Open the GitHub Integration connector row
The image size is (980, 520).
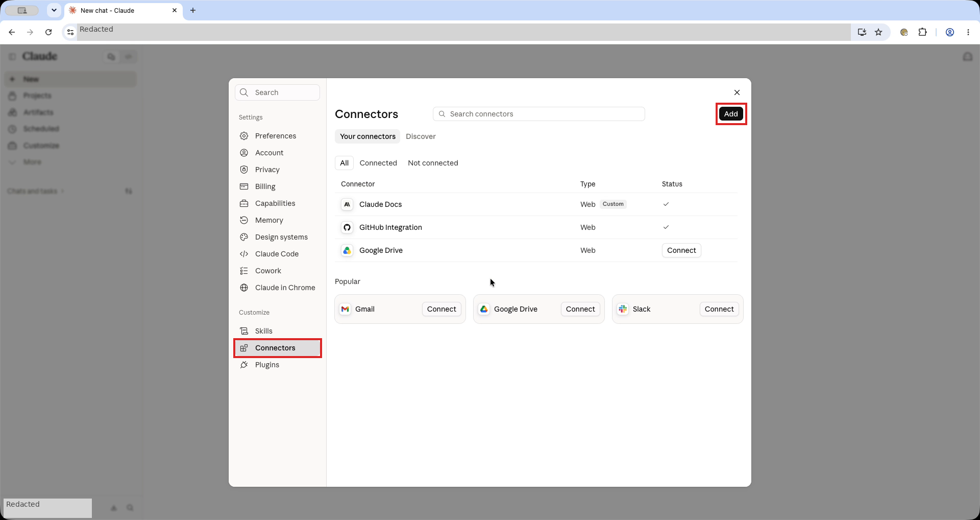point(536,227)
